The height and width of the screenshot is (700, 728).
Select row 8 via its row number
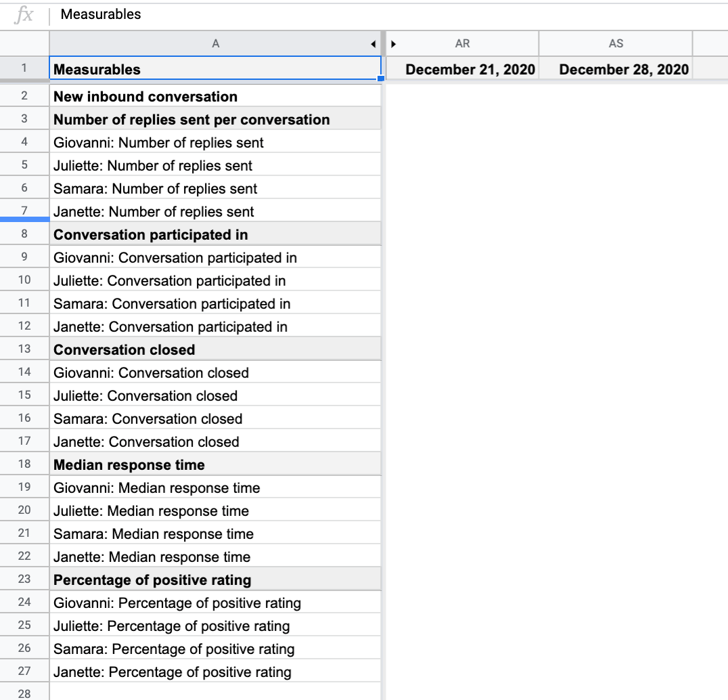(24, 234)
